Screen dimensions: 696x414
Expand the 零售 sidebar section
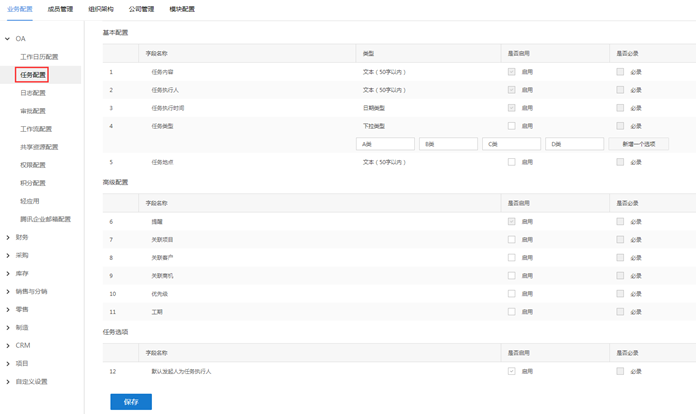click(8, 310)
